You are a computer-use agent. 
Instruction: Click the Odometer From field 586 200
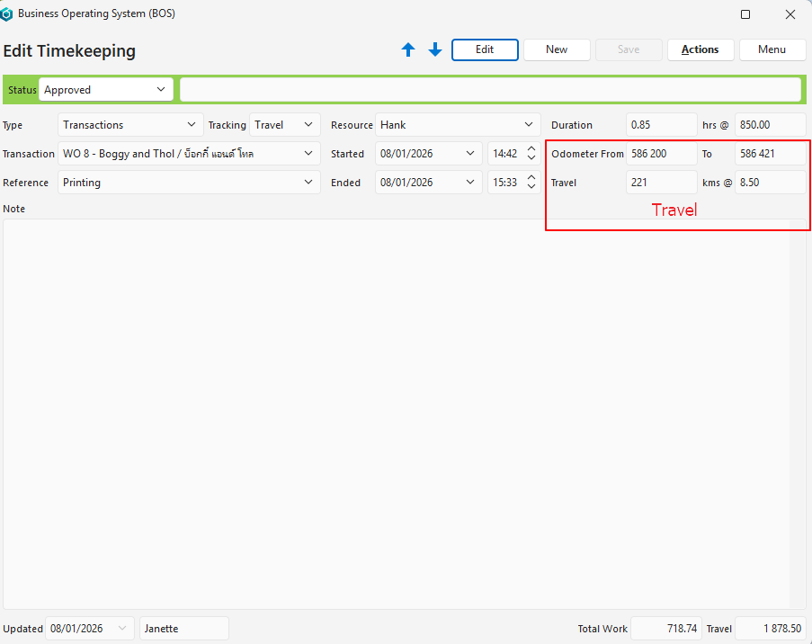[x=661, y=154]
